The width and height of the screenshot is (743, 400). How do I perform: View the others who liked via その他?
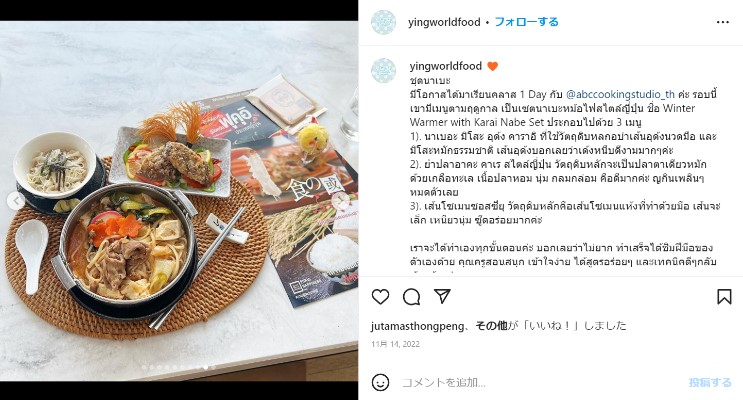click(x=491, y=326)
